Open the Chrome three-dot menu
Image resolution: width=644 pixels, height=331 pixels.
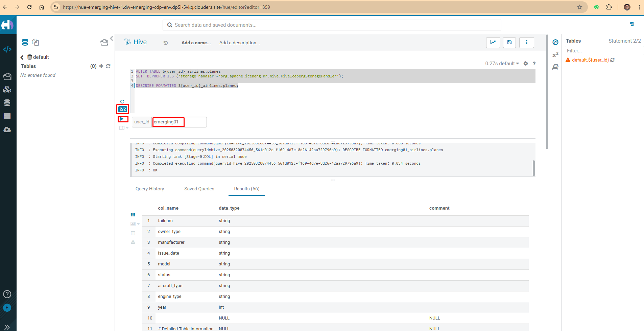[639, 7]
